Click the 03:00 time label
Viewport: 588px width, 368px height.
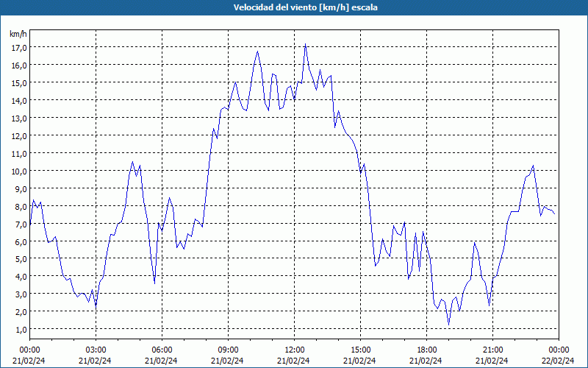96,350
